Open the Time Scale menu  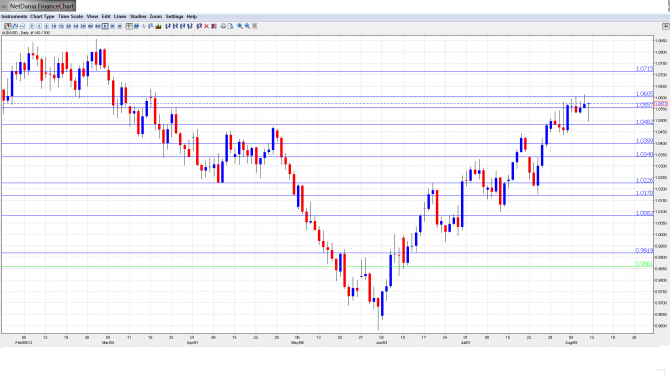(71, 16)
